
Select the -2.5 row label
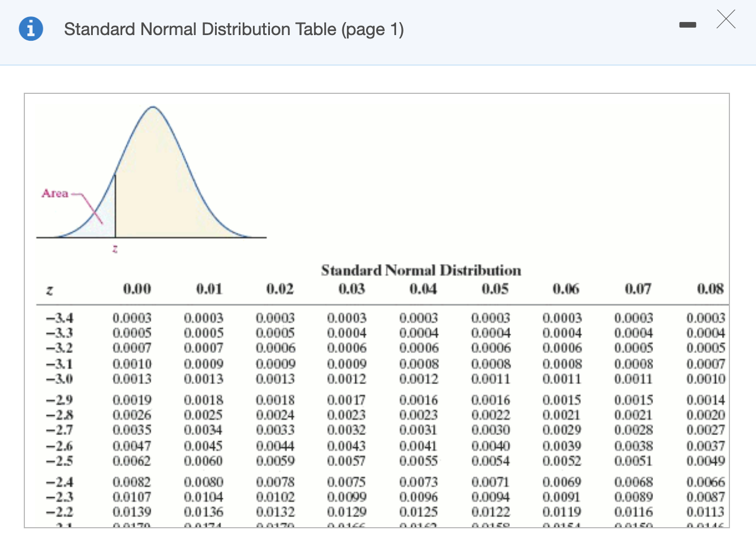tap(59, 460)
